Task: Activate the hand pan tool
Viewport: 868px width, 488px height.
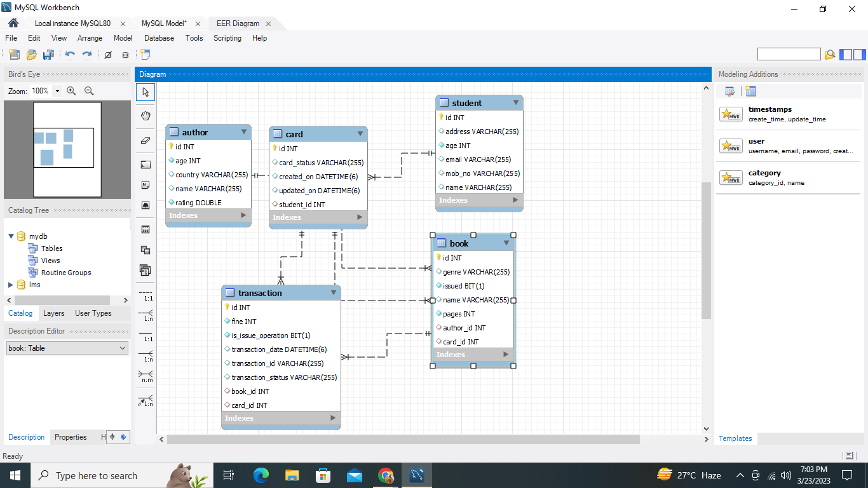Action: click(x=145, y=116)
